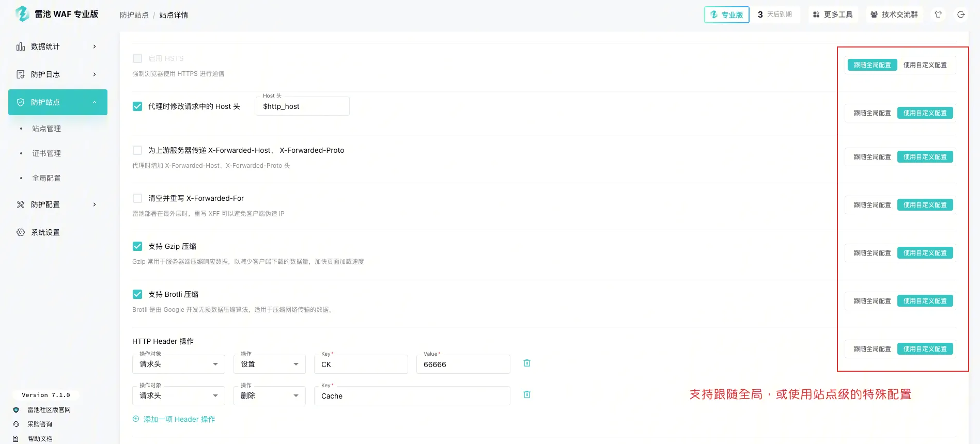This screenshot has height=444, width=980.
Task: Click the 更多工具 button
Action: click(833, 14)
